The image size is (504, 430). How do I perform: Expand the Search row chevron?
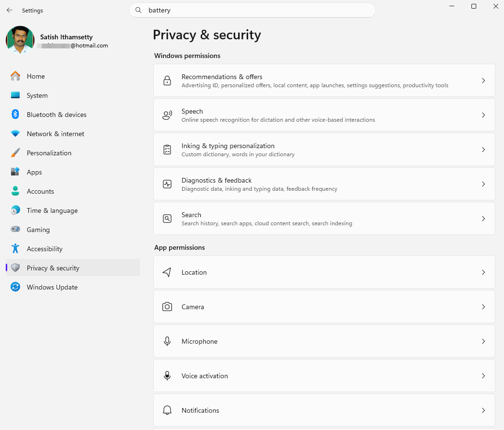(483, 219)
